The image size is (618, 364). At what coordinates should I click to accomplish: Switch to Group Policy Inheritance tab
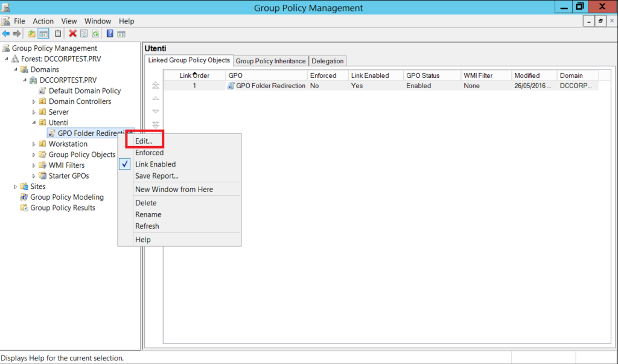[270, 61]
